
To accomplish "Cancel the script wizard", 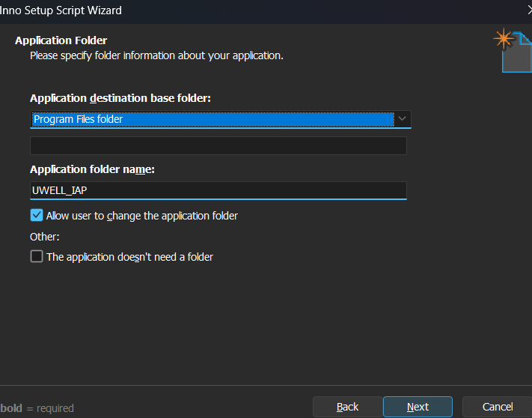I will pos(498,407).
